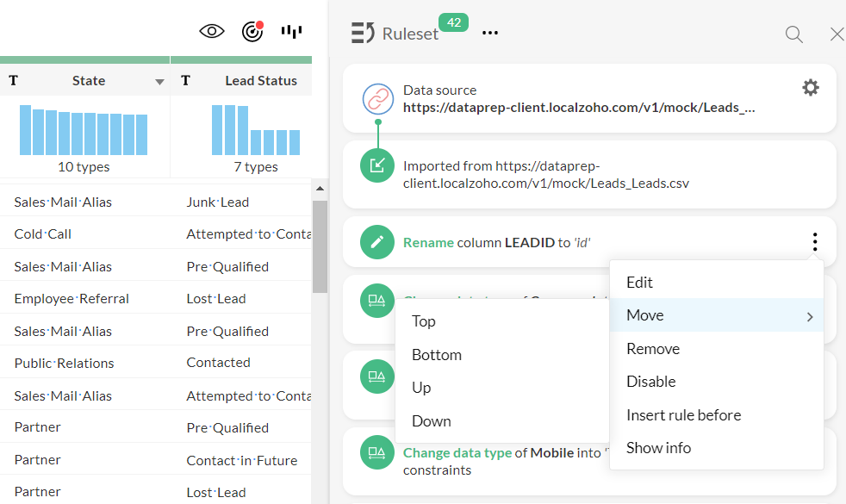
Task: Open the target data quality icon
Action: pos(252,32)
